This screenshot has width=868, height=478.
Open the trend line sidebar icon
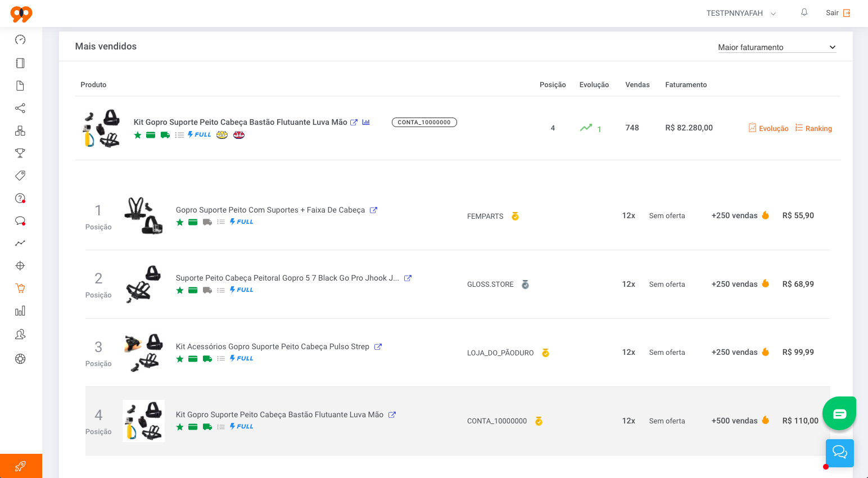(20, 243)
